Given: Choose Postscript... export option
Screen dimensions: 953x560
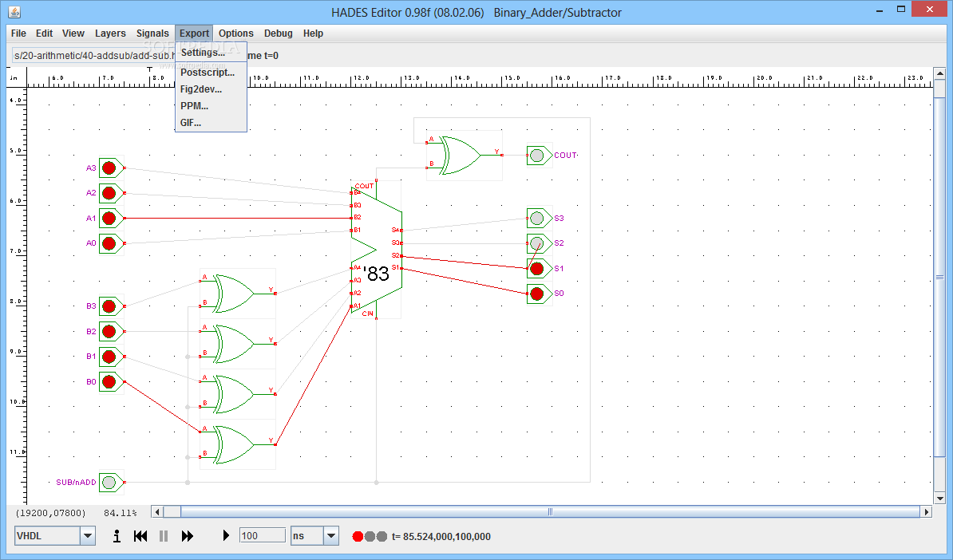Looking at the screenshot, I should pos(211,73).
